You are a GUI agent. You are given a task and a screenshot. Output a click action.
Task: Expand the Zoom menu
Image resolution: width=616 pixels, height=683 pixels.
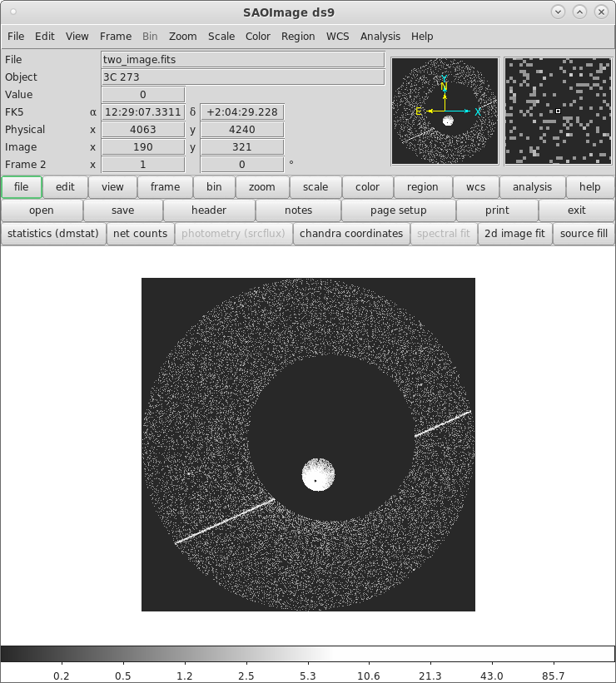[182, 37]
